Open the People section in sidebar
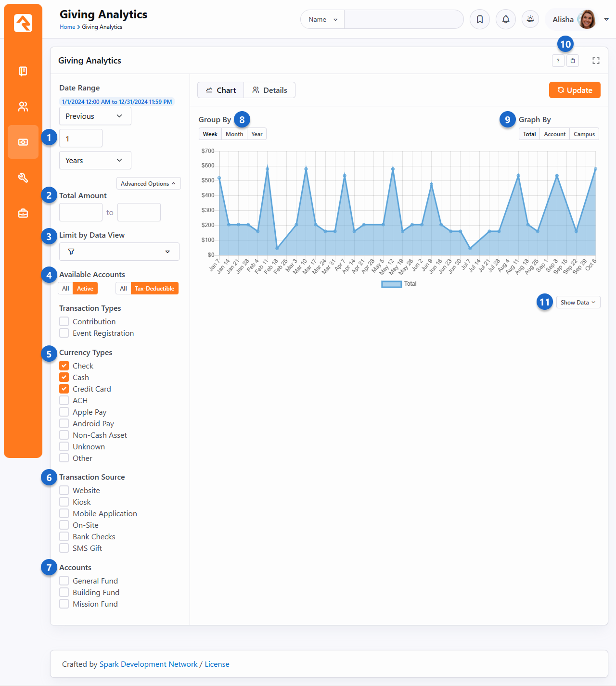This screenshot has width=616, height=686. point(23,107)
